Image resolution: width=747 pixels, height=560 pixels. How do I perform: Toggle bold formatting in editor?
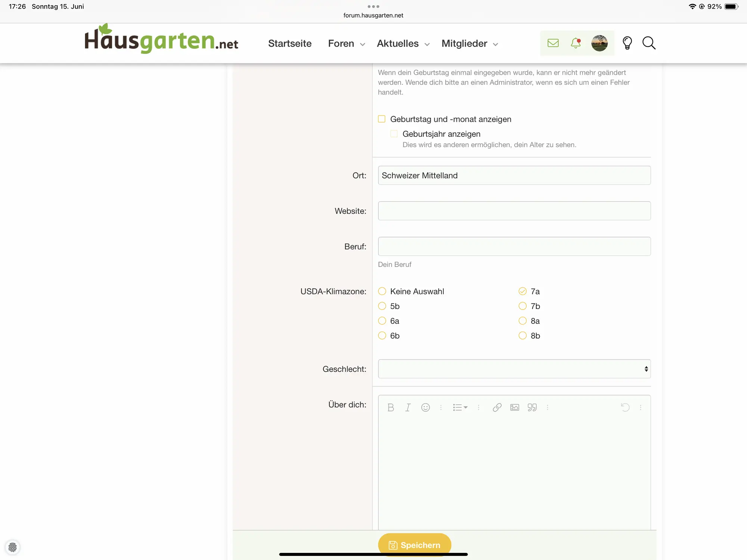coord(391,407)
